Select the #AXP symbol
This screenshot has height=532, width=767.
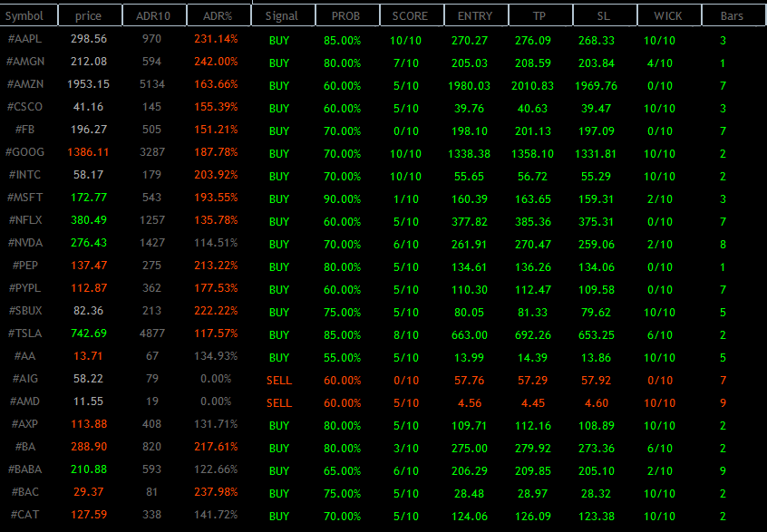click(x=25, y=423)
